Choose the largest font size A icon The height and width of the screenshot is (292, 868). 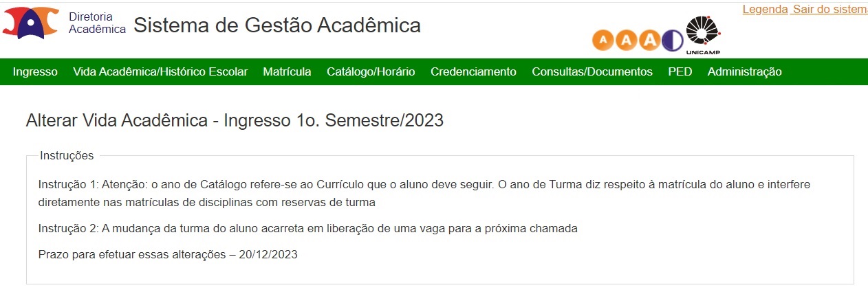pos(650,41)
